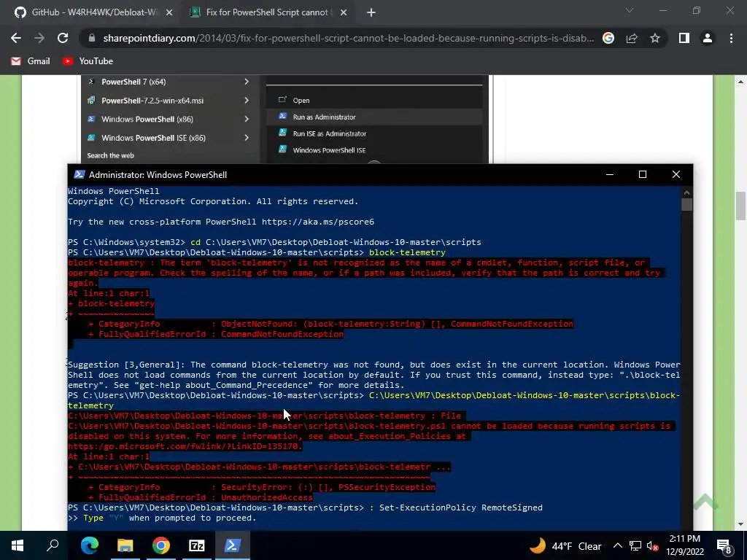Share this page via share icon
Image resolution: width=747 pixels, height=560 pixels.
632,38
